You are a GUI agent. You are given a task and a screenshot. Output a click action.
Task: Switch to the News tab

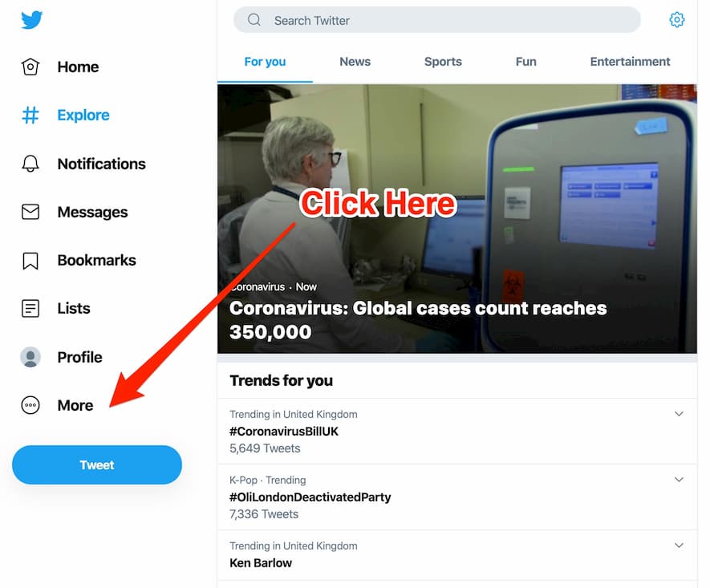coord(355,62)
